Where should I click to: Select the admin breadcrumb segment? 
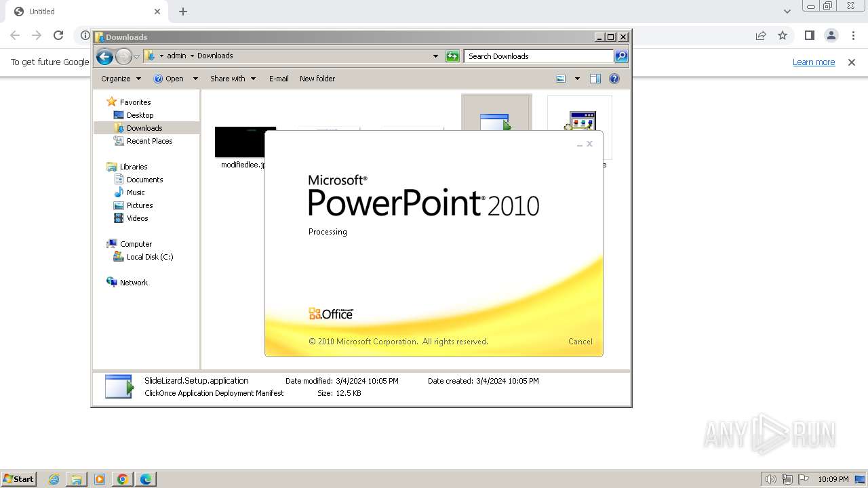pyautogui.click(x=176, y=56)
